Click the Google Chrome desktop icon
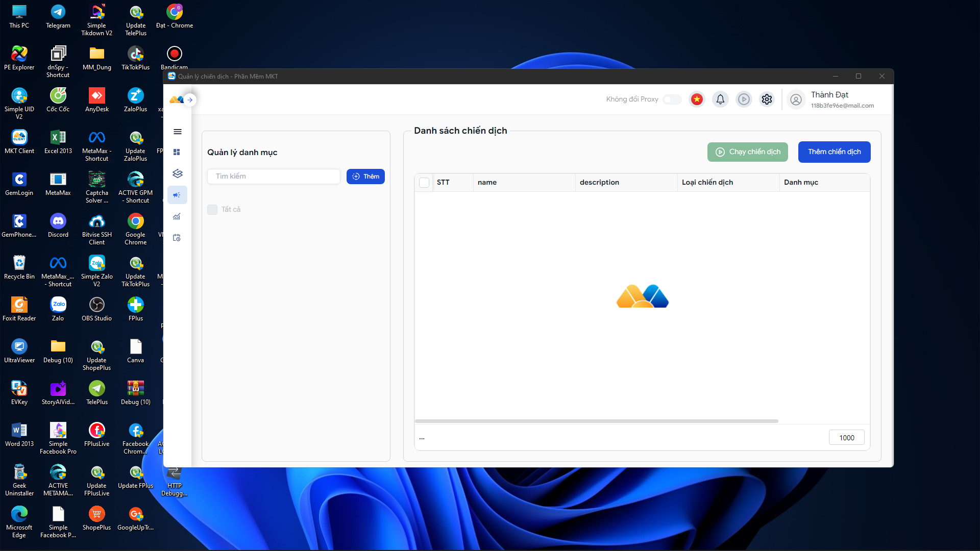980x551 pixels. 136,229
